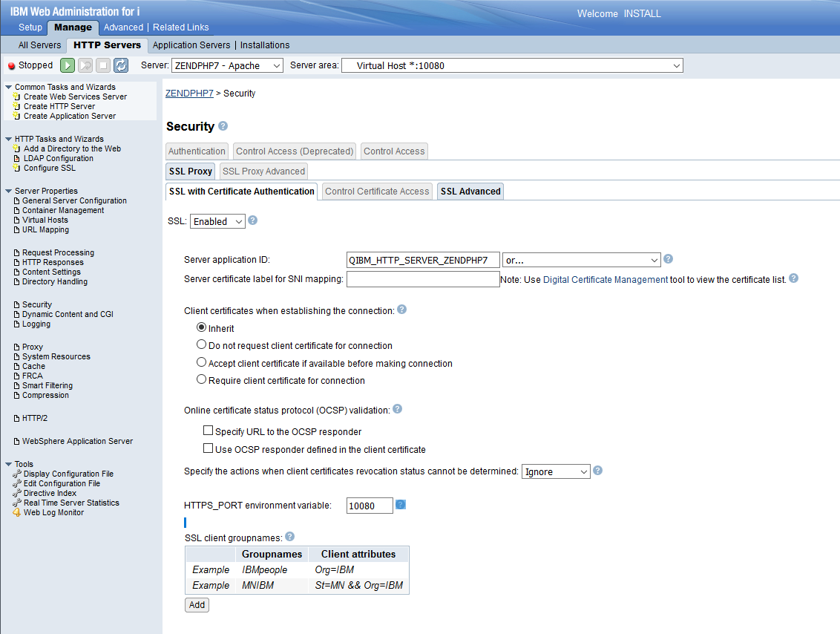The image size is (840, 634).
Task: Start the server with the green play icon
Action: point(68,65)
